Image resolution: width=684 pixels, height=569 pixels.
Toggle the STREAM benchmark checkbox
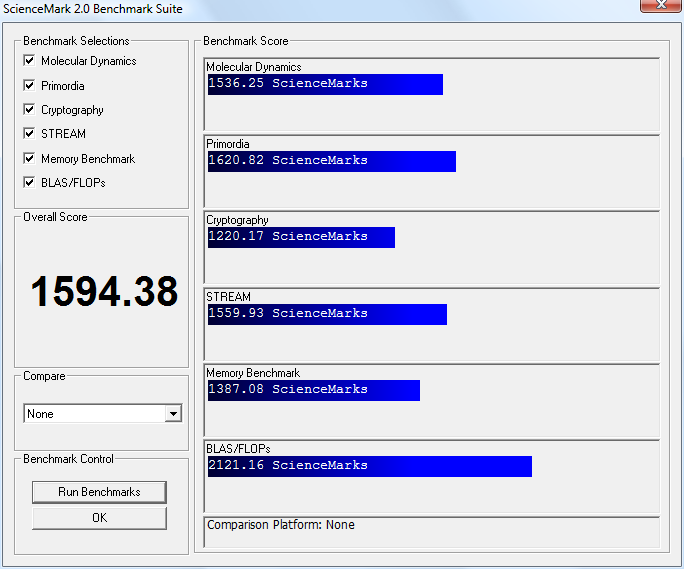click(x=29, y=133)
